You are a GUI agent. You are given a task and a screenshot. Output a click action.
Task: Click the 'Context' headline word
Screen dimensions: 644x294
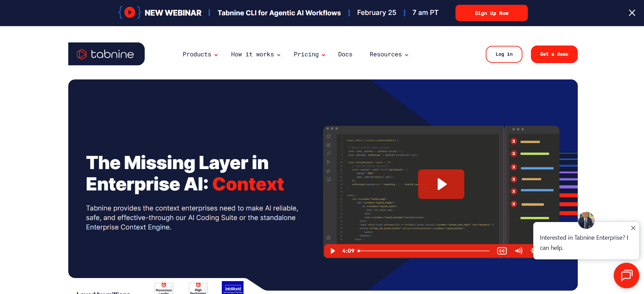point(248,184)
